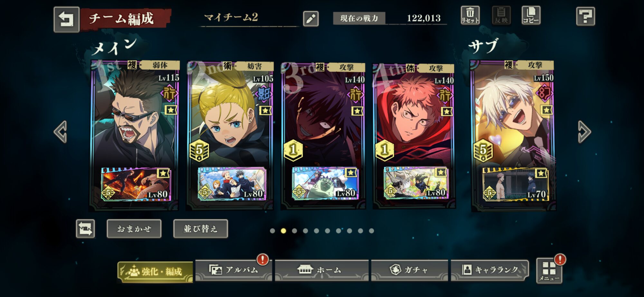Select the last team page dot
Image resolution: width=644 pixels, height=297 pixels.
tap(371, 231)
